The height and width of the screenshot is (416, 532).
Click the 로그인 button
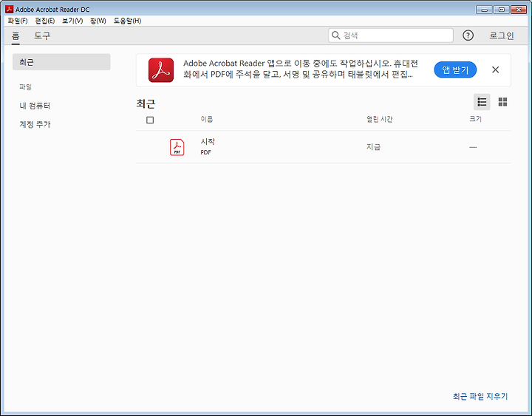coord(502,35)
